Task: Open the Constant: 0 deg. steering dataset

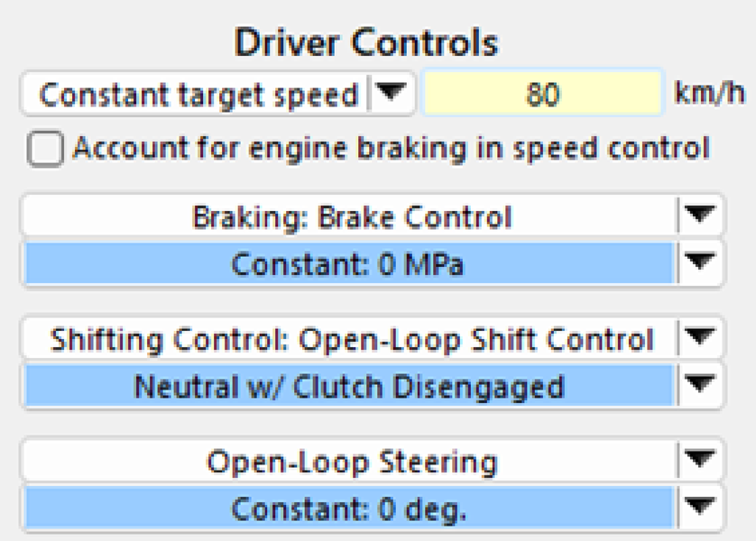Action: pos(350,510)
